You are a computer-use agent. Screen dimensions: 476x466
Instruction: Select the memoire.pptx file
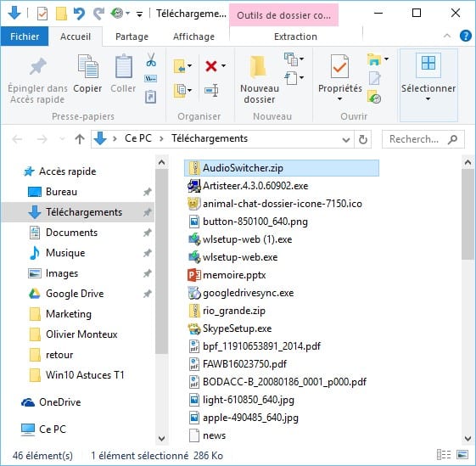234,275
